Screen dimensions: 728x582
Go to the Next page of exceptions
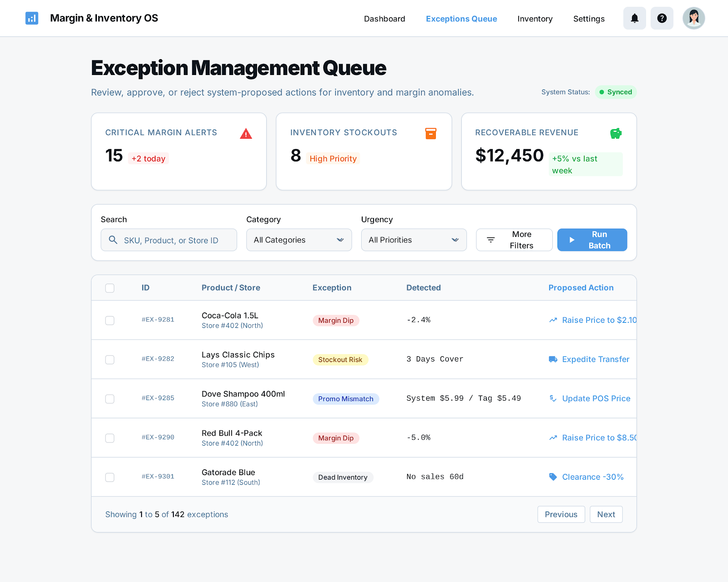coord(606,514)
